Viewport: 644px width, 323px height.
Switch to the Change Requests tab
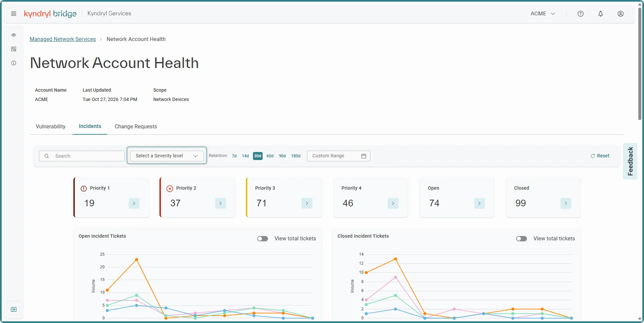pos(136,127)
